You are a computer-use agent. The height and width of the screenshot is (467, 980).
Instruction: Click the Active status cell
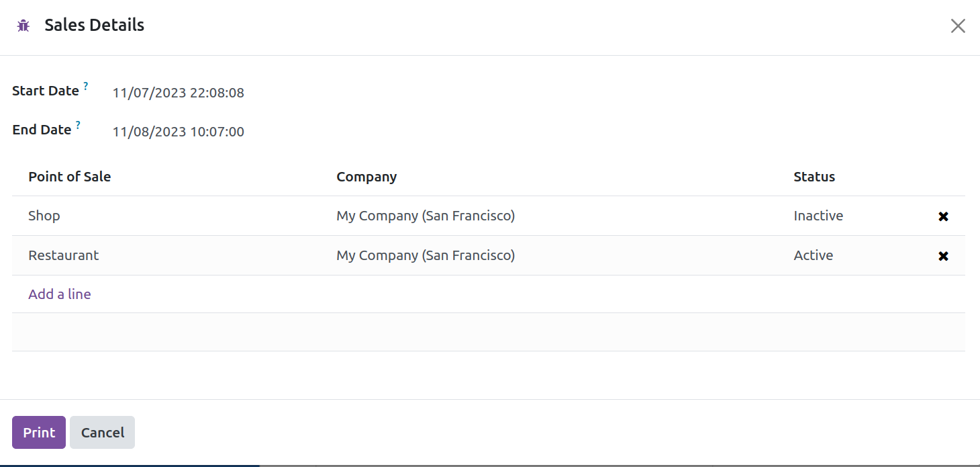coord(814,255)
